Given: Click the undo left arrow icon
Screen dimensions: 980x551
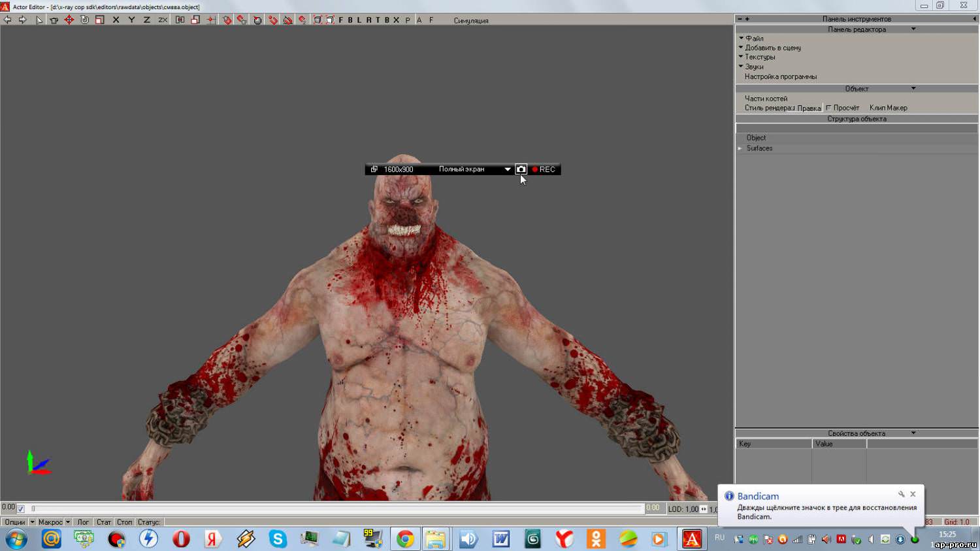Looking at the screenshot, I should pyautogui.click(x=7, y=20).
